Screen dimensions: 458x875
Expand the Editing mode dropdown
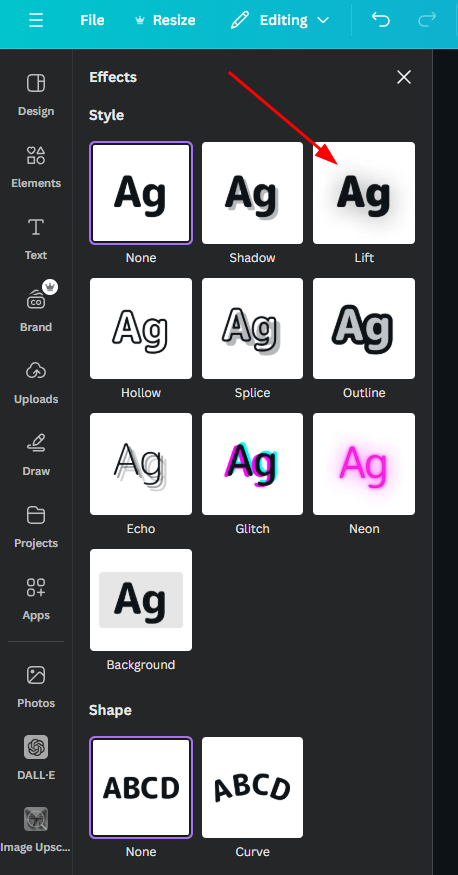(x=280, y=21)
